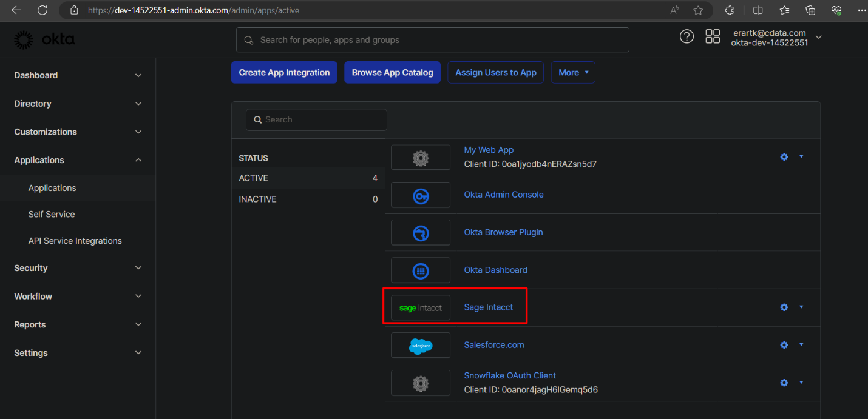Filter by INACTIVE status
The image size is (868, 419).
308,199
